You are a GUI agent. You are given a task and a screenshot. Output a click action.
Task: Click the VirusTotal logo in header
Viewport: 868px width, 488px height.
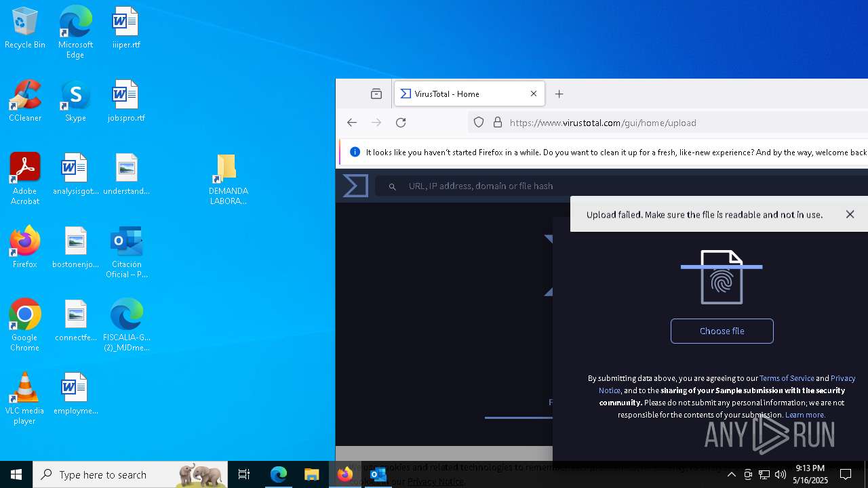pyautogui.click(x=355, y=186)
